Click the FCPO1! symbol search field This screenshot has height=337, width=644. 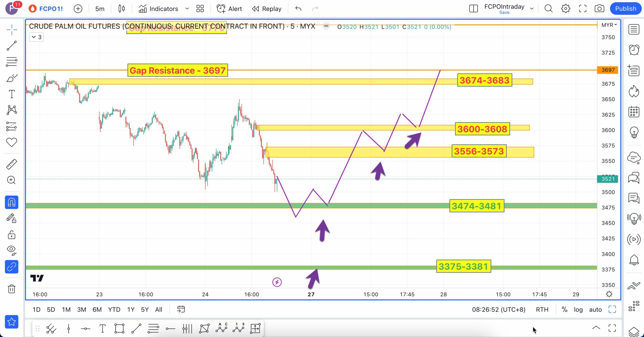[x=51, y=9]
